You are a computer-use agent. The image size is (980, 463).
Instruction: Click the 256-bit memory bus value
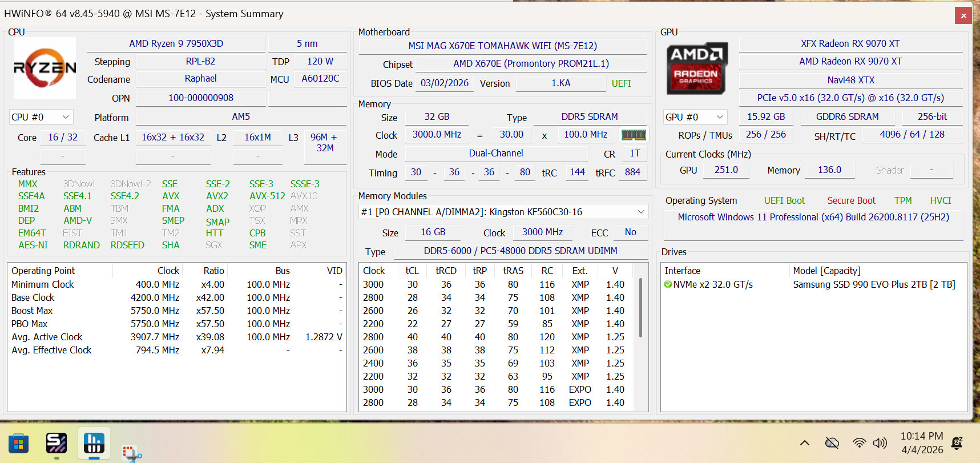tap(932, 117)
